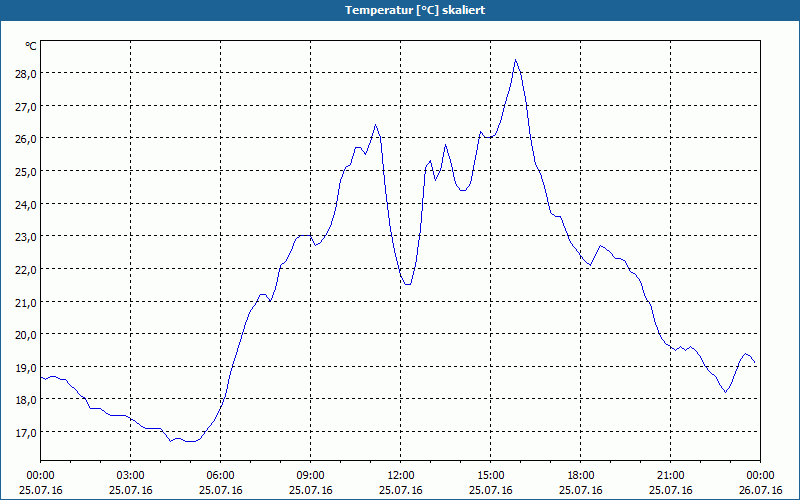This screenshot has height=500, width=800.
Task: Click the 17,0 y-axis label
Action: [26, 433]
